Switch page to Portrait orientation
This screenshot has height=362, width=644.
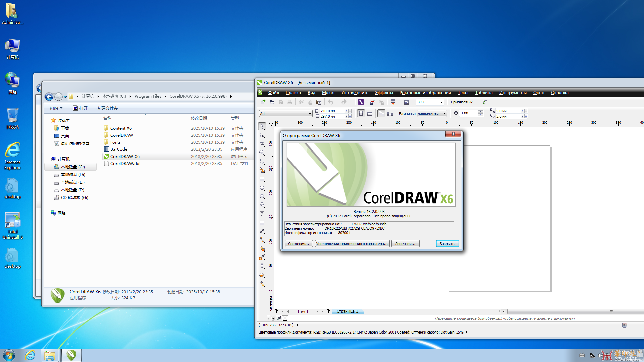[x=361, y=114]
